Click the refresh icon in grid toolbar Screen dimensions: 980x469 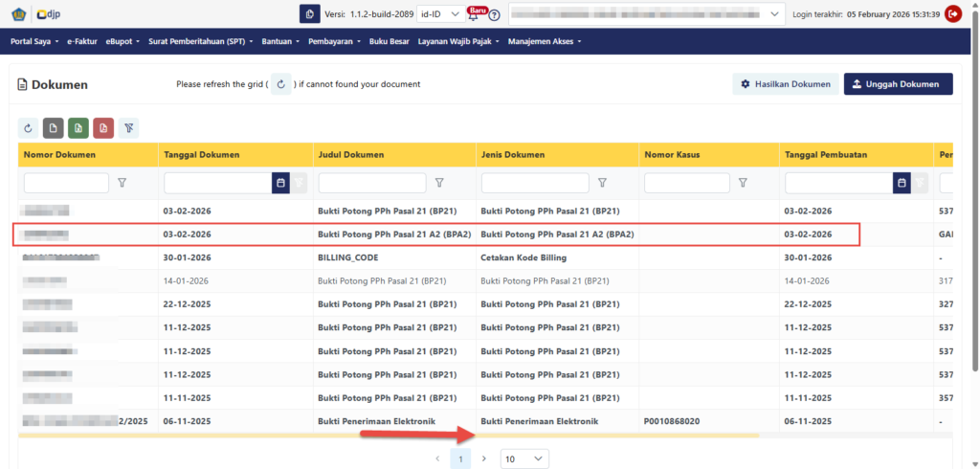pos(29,128)
